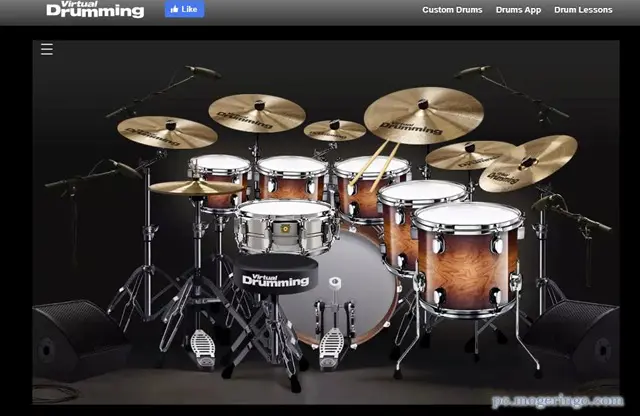Strike the far-right china cymbal

point(528,163)
